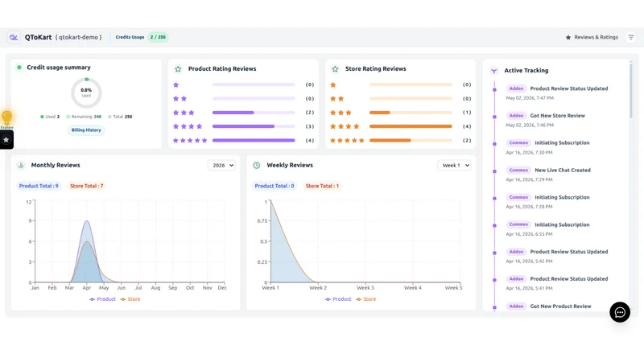Click Initiating Subscription entry at 6:55 PM
Screen dimensions: 644x362
tap(562, 225)
